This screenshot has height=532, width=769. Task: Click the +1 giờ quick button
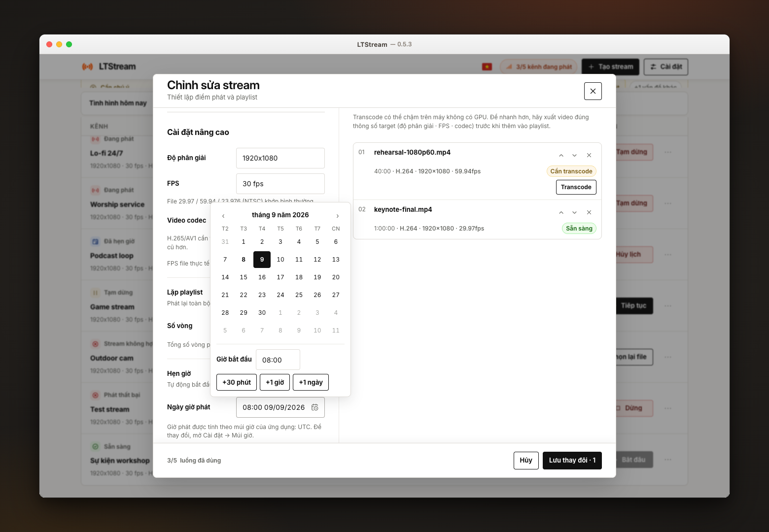point(275,382)
